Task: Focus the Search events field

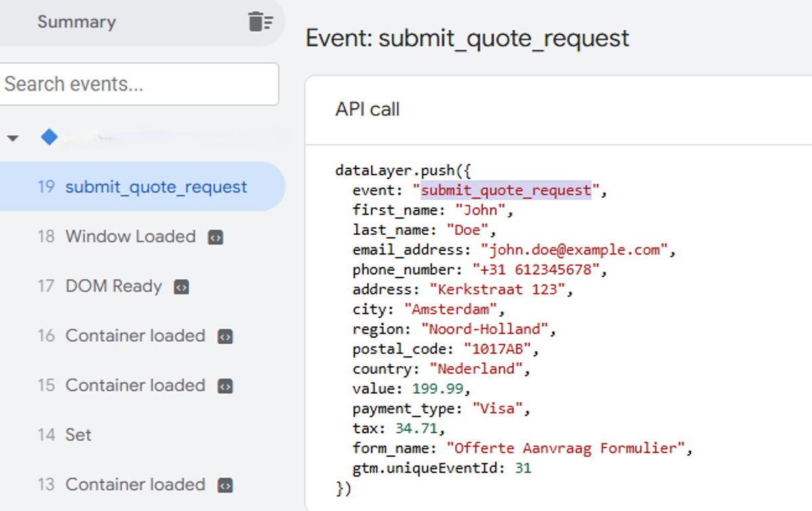Action: coord(139,84)
